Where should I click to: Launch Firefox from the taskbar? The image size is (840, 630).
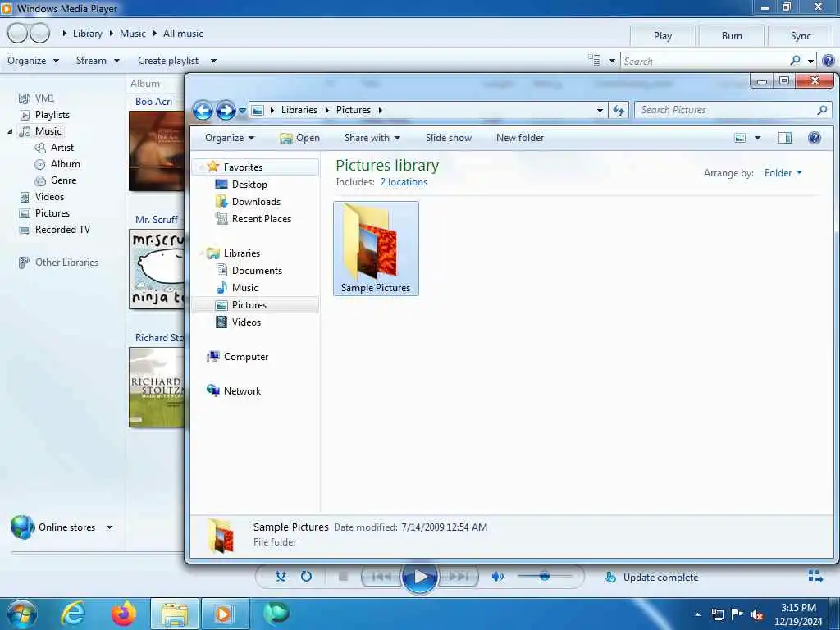coord(124,614)
